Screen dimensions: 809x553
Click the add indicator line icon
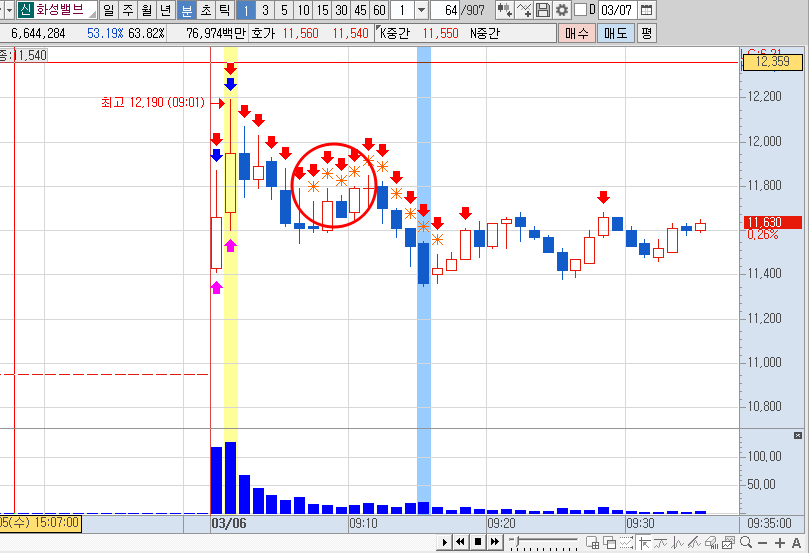tap(524, 10)
